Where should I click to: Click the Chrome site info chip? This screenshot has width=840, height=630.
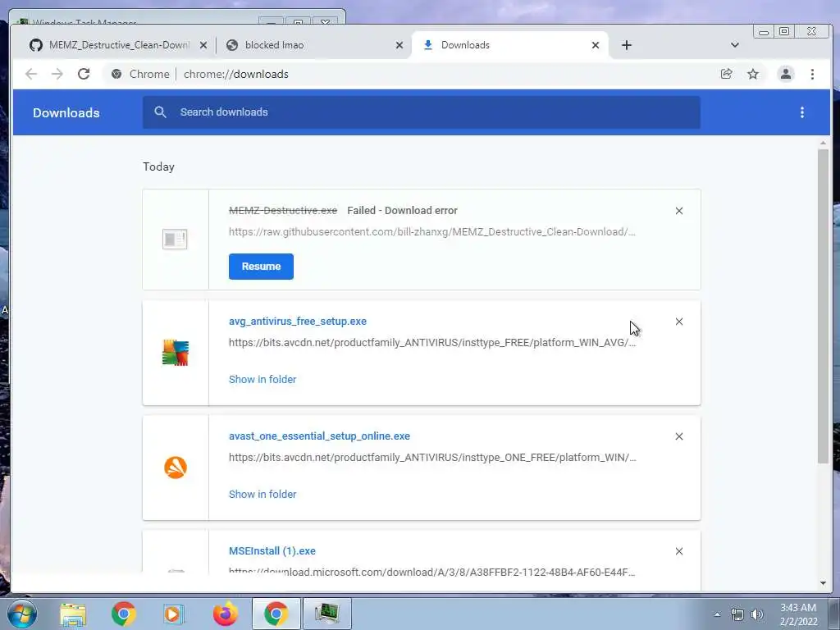pos(140,74)
